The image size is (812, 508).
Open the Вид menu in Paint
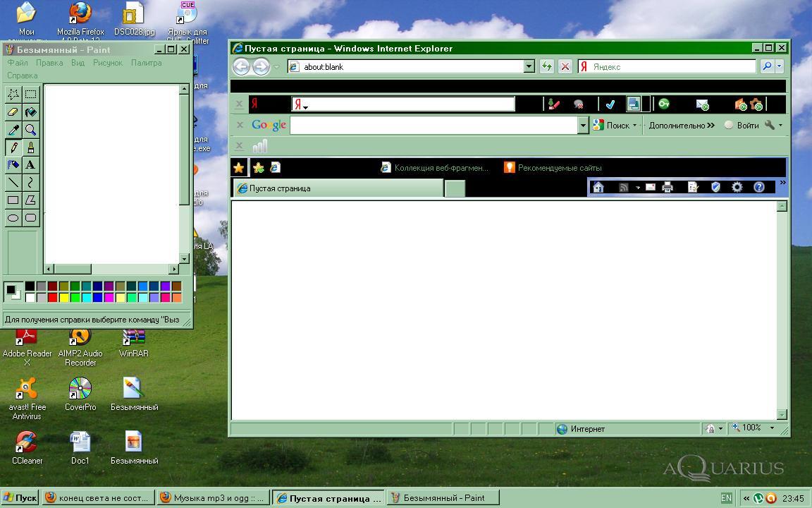[78, 63]
